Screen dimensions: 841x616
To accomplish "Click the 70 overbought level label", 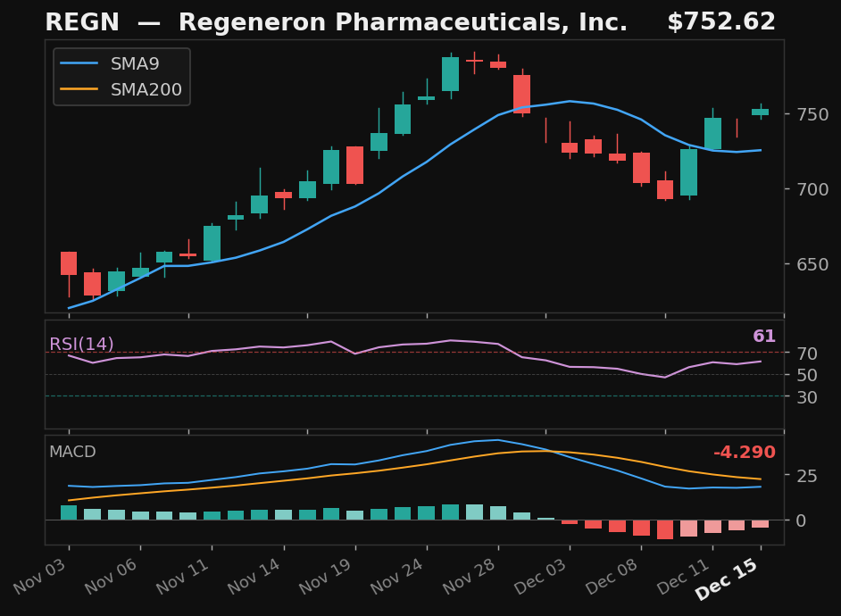I will (x=807, y=354).
